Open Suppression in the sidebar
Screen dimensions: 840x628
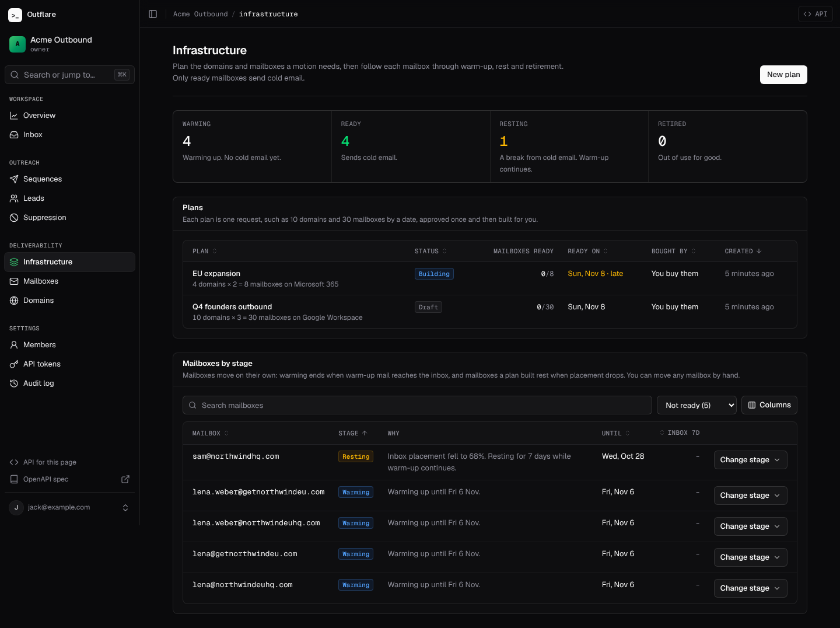(x=69, y=218)
